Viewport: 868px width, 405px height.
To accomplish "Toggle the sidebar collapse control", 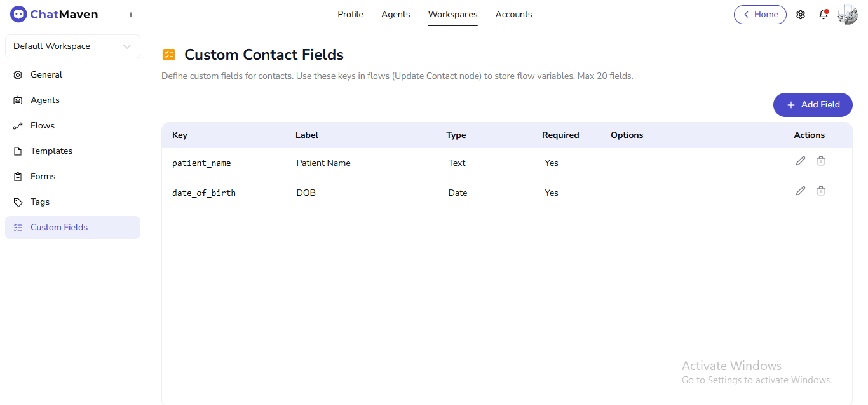I will pyautogui.click(x=130, y=14).
